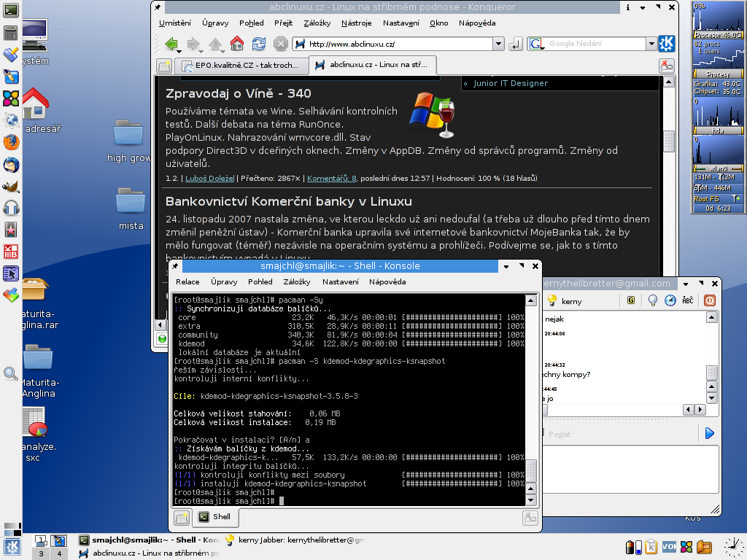Expand the Google search provider dropdown
747x560 pixels.
coord(651,44)
